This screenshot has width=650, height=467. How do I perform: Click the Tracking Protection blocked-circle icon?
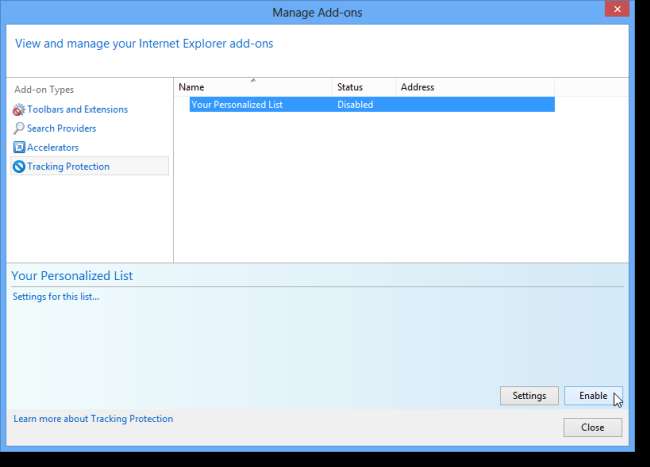pyautogui.click(x=19, y=167)
